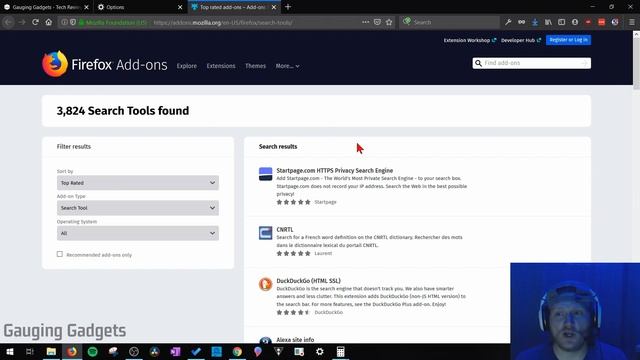Screen dimensions: 640x360
Task: Open the page actions three-dot menu
Action: point(365,22)
